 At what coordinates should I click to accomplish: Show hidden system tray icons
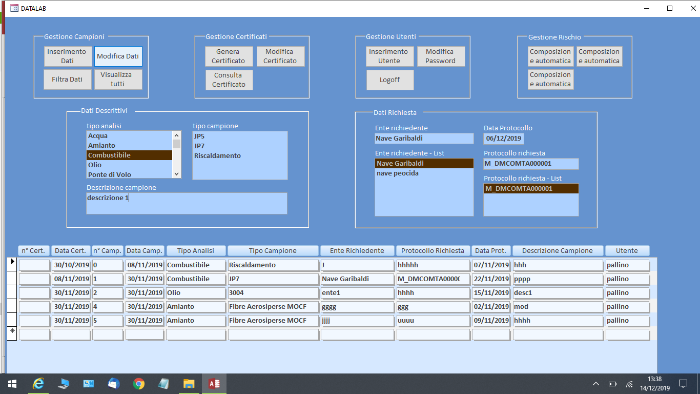596,384
